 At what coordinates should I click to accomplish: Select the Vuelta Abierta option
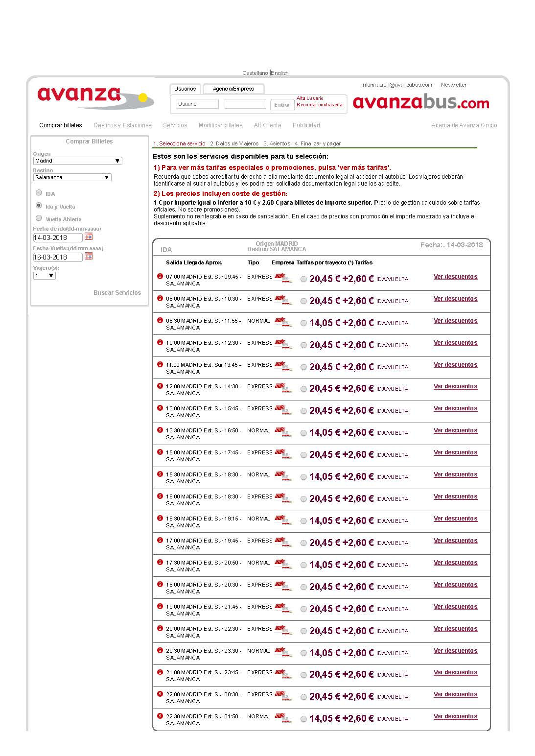pos(39,218)
